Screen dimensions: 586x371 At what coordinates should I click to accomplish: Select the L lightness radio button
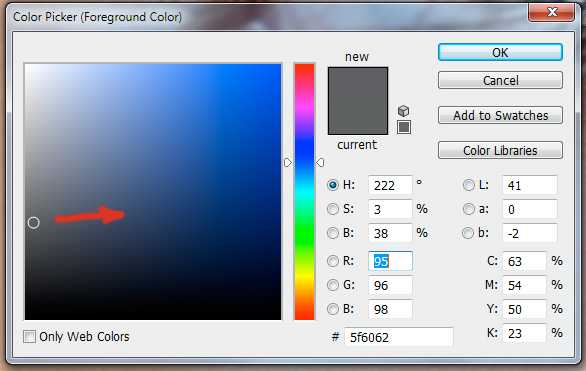pyautogui.click(x=468, y=185)
